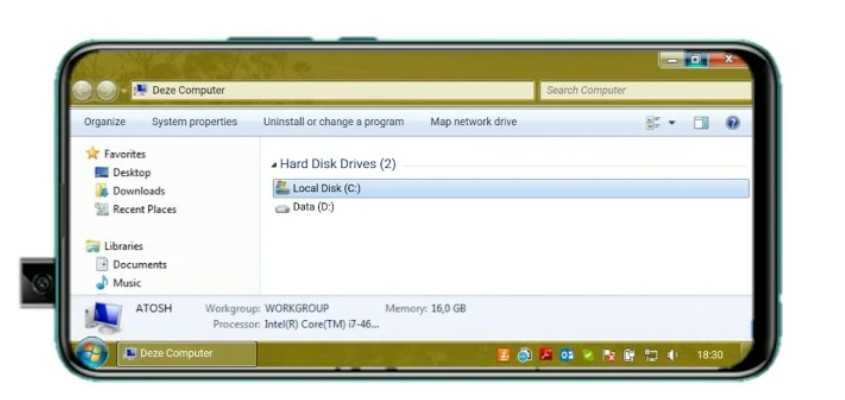This screenshot has width=845, height=400.
Task: Focus the Search Computer box
Action: (x=645, y=91)
